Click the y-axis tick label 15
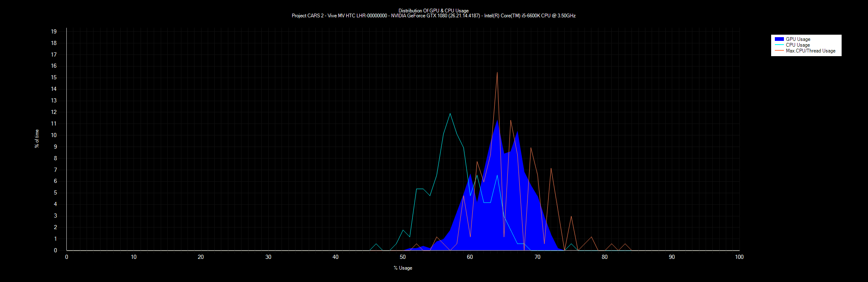868x282 pixels. pyautogui.click(x=54, y=78)
